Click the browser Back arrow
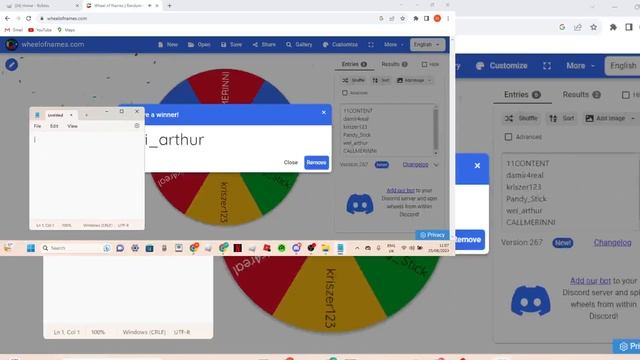 [x=7, y=18]
